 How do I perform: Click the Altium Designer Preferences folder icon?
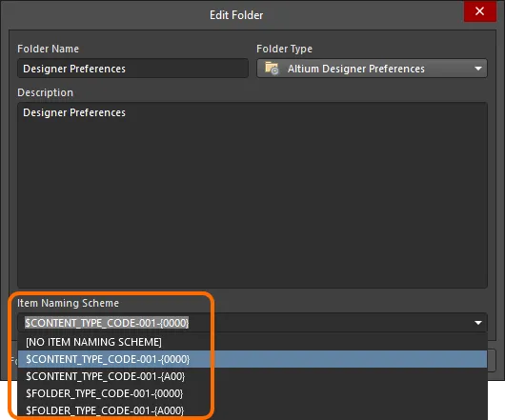click(x=272, y=69)
